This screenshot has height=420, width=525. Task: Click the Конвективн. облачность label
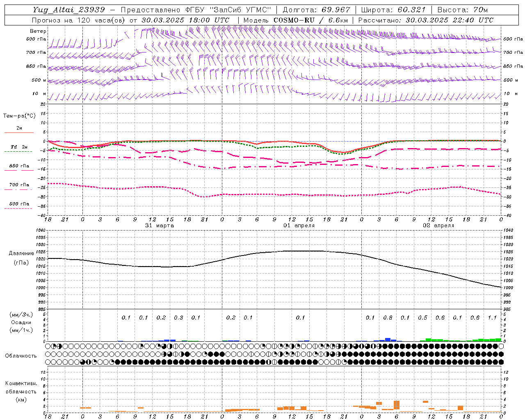[21, 388]
